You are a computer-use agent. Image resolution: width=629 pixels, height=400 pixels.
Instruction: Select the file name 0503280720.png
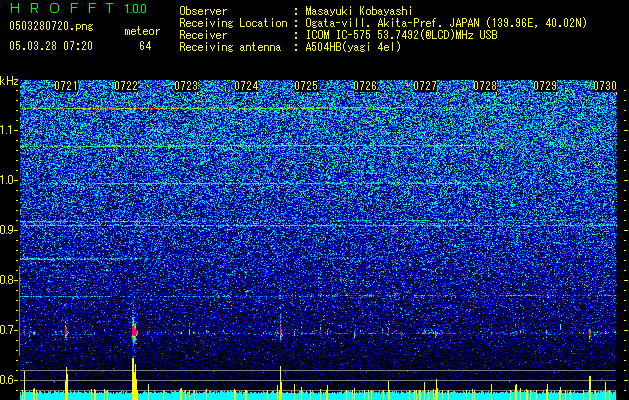pos(51,26)
